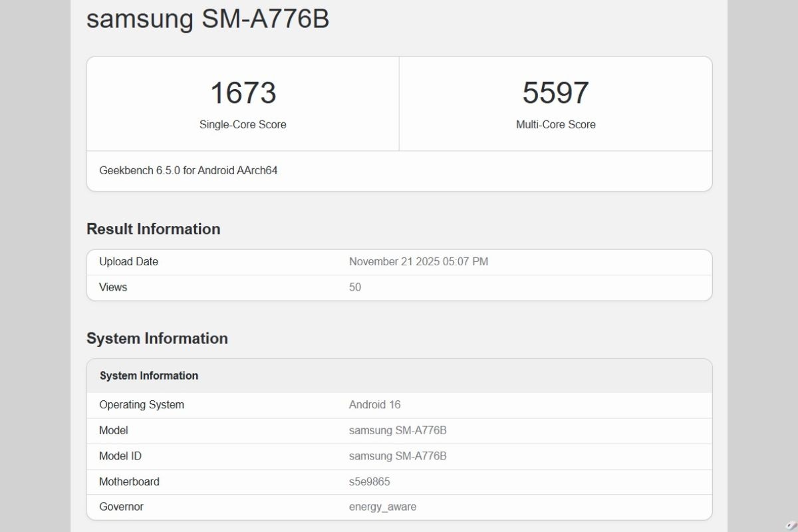The image size is (798, 532).
Task: Select the Single-Core Score value 1673
Action: [242, 93]
